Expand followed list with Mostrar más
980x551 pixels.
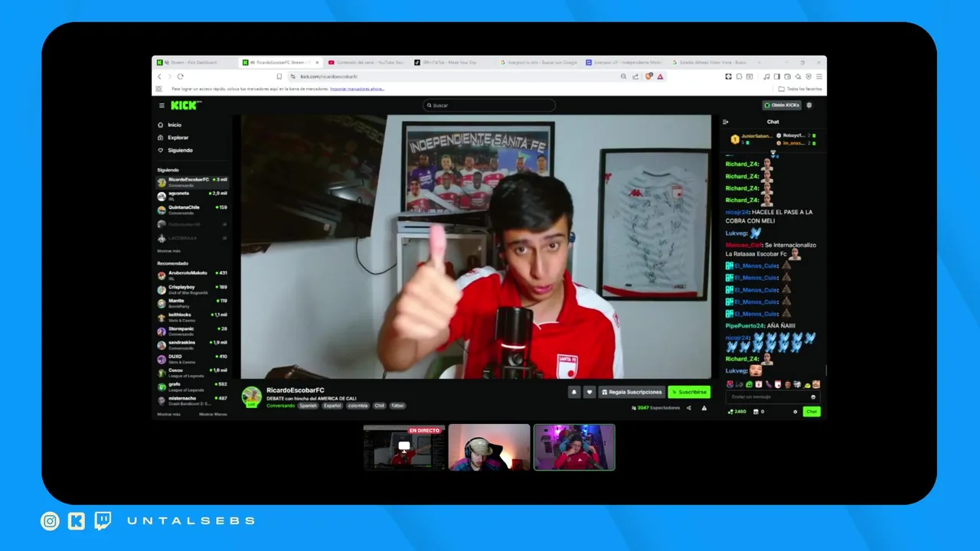tap(169, 251)
